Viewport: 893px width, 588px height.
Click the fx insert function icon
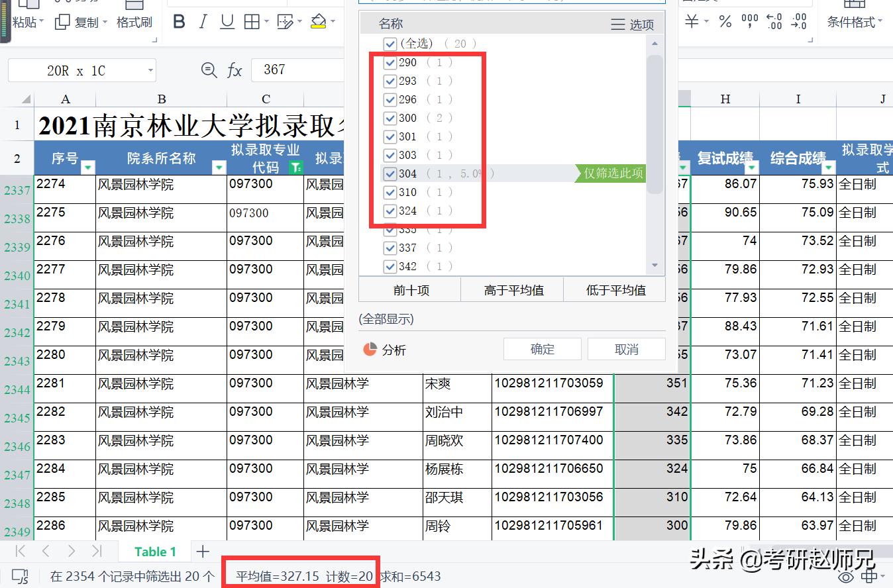tap(235, 69)
